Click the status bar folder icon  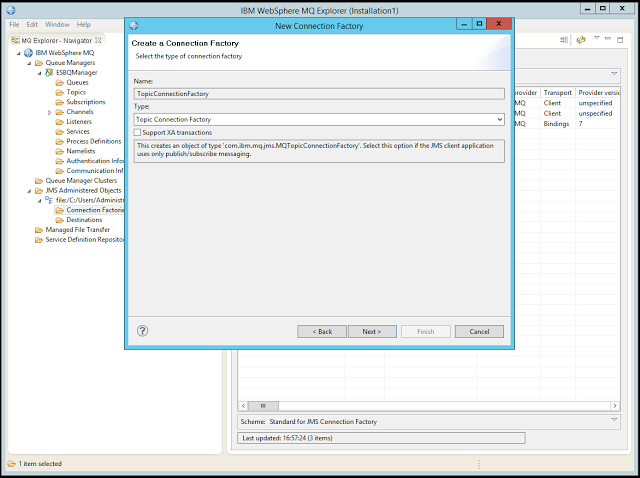(x=11, y=463)
